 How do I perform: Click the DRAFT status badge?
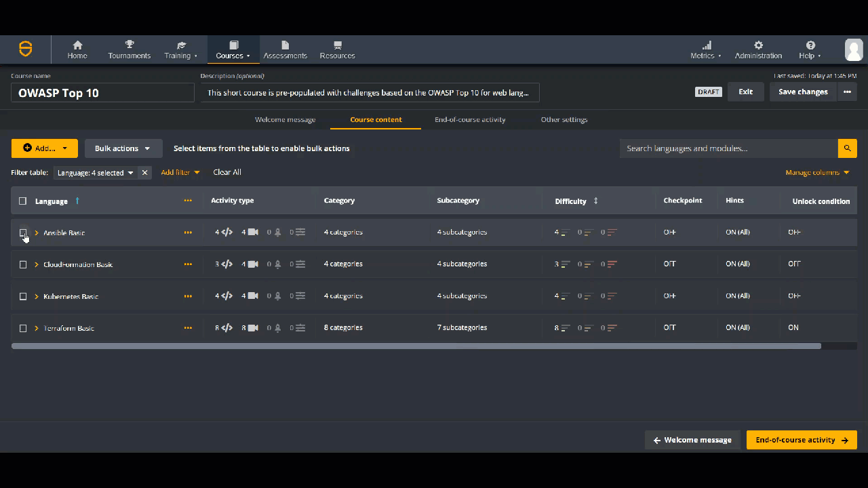709,92
